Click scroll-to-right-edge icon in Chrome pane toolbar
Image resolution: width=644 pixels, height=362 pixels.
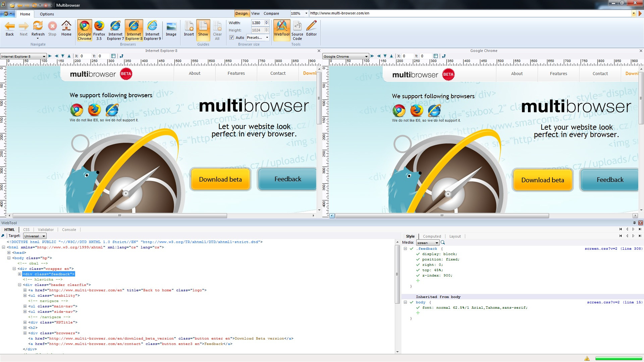[x=379, y=56]
